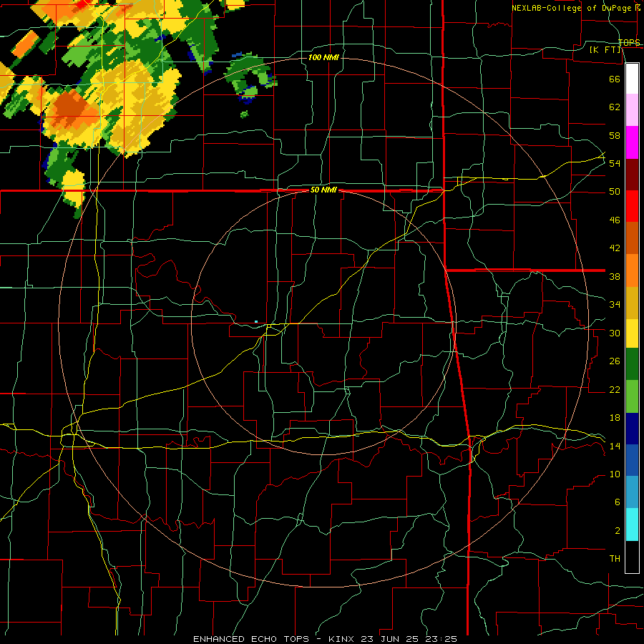Click the "6" legend value

(617, 502)
